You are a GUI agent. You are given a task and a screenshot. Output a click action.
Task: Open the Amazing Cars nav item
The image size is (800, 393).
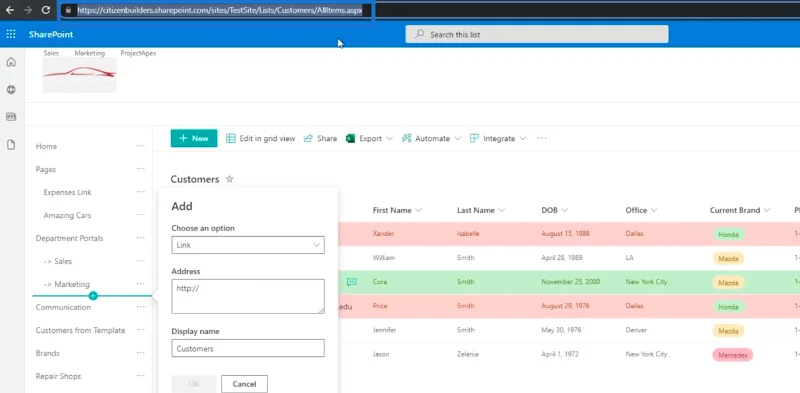click(x=67, y=215)
